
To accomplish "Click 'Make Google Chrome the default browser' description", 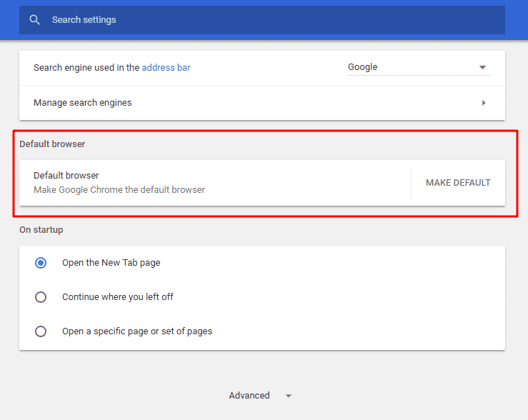I will 119,190.
